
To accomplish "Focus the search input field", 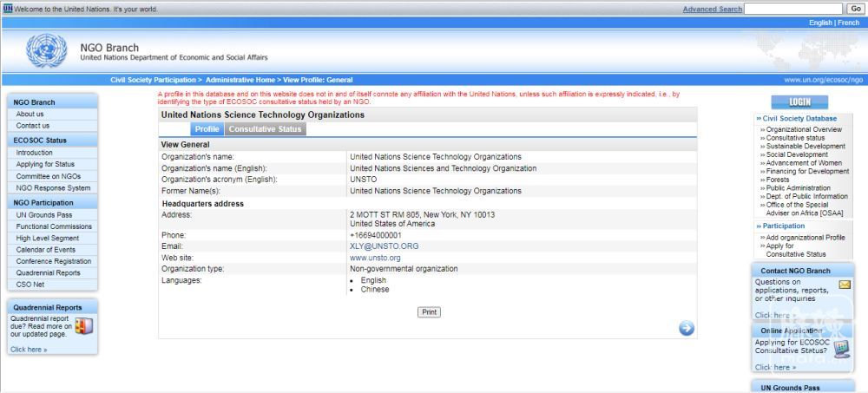I will click(x=793, y=8).
